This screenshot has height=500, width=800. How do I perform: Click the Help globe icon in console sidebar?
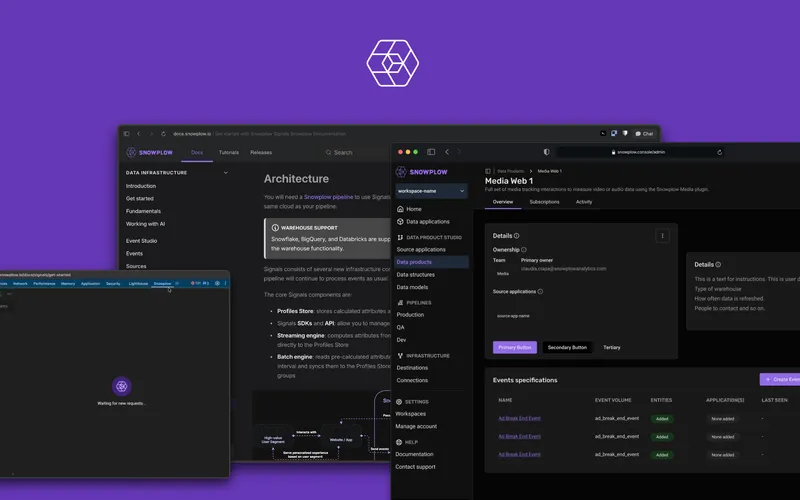click(399, 442)
